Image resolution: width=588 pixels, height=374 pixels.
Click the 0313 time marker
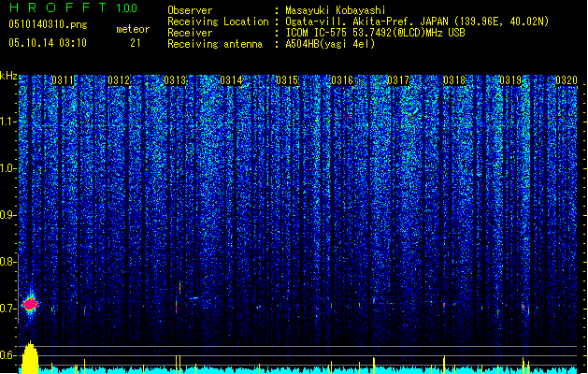coord(175,80)
